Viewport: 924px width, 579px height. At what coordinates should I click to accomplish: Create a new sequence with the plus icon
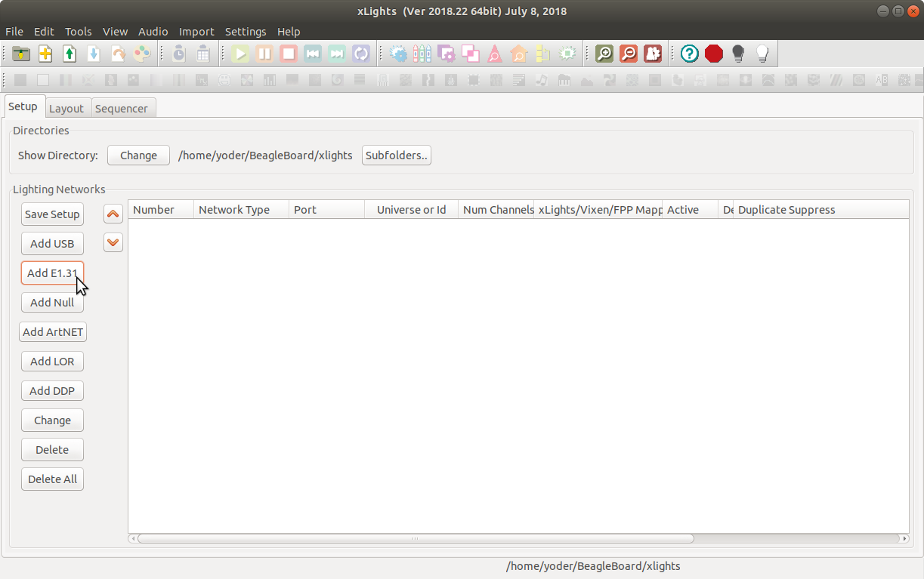tap(45, 54)
